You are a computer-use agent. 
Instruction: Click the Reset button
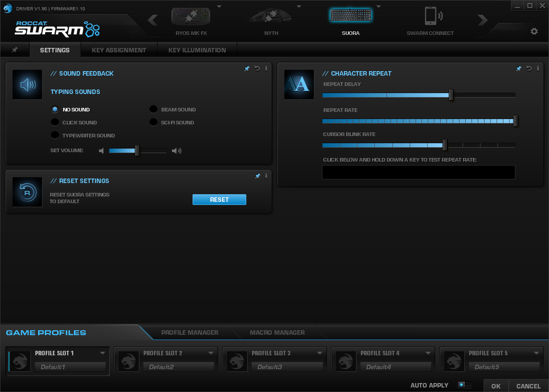219,200
